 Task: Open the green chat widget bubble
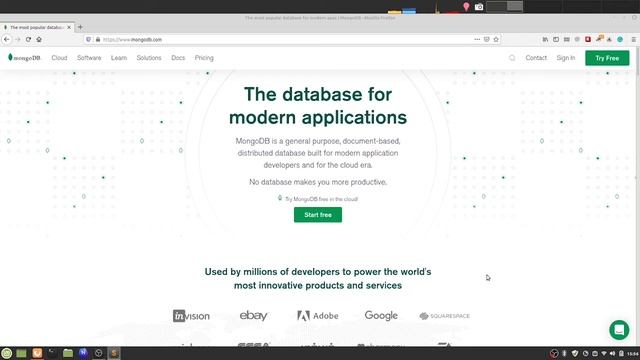point(619,330)
